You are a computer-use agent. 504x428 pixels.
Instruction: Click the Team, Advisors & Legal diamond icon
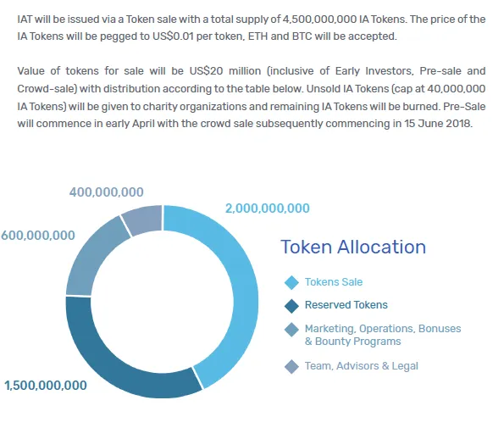click(x=292, y=367)
